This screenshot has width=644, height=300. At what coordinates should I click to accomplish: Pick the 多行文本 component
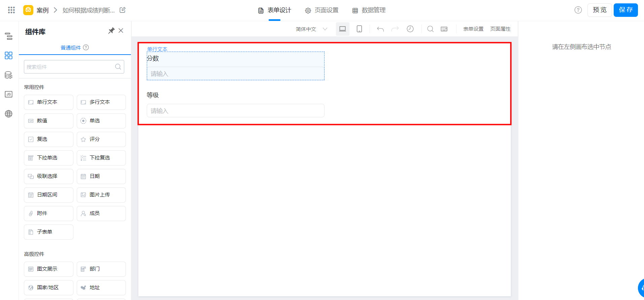coord(101,102)
